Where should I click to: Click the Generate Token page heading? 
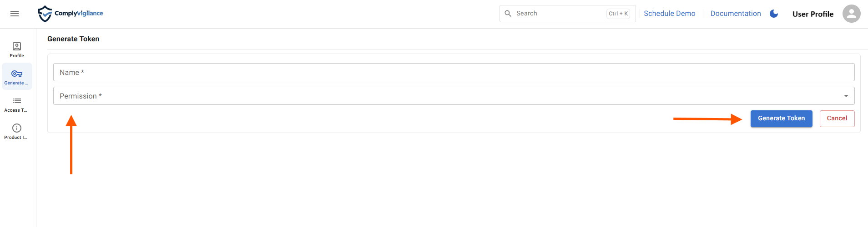(73, 39)
